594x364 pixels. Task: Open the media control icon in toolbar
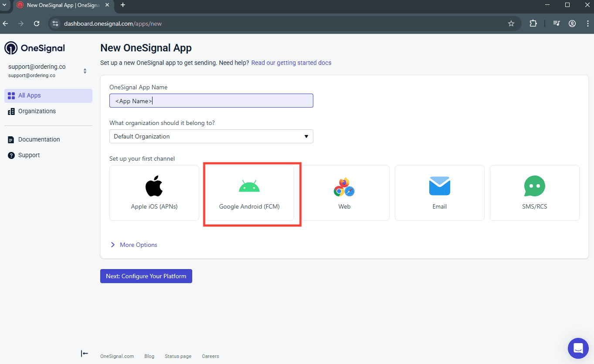point(557,24)
